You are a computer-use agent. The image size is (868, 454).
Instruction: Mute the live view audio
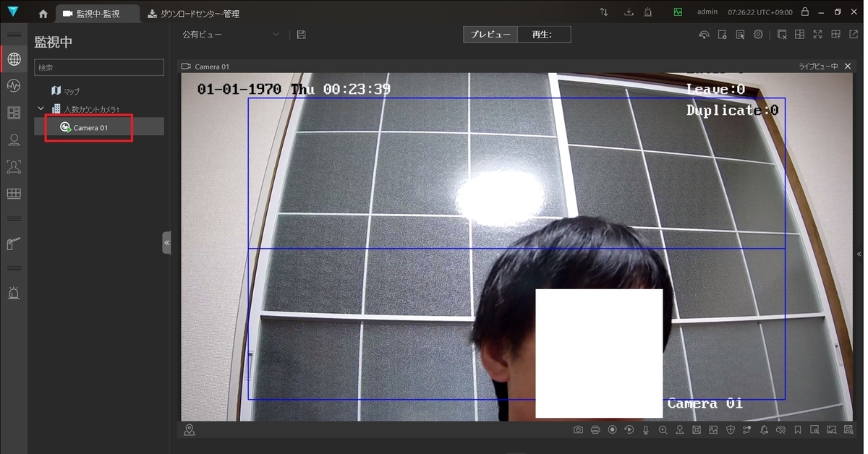pos(780,429)
